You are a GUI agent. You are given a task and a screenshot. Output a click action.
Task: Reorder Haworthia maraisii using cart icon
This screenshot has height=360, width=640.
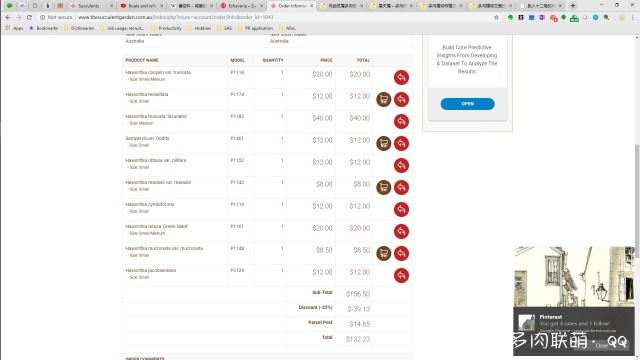click(x=383, y=187)
